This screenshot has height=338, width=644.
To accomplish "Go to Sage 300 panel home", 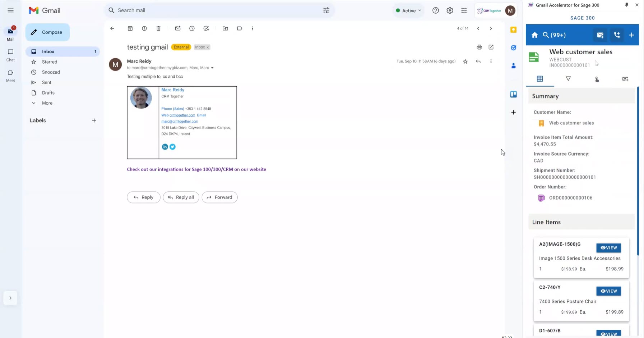I will pyautogui.click(x=535, y=35).
